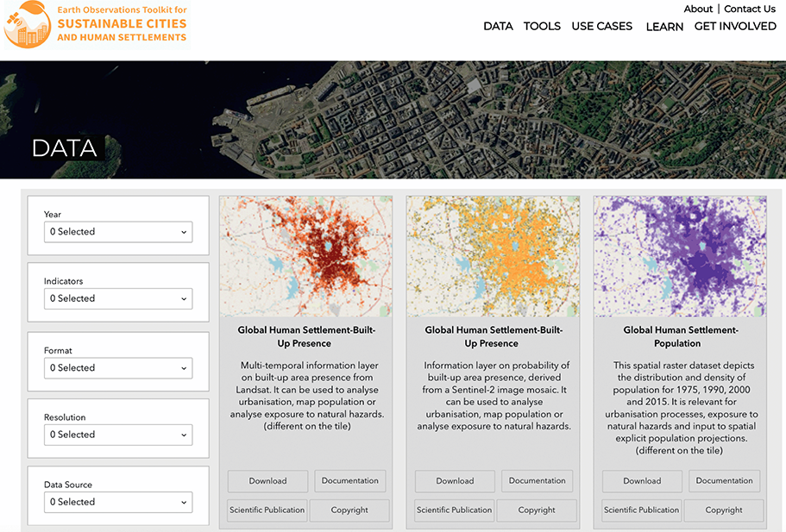Click the Global Human Settlement-Population title
This screenshot has width=786, height=532.
680,336
